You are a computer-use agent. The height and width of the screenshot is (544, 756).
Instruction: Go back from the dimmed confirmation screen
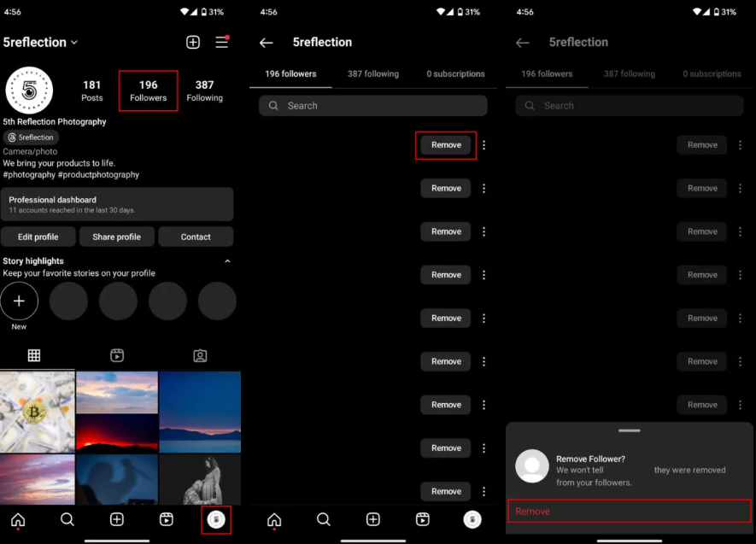point(523,43)
